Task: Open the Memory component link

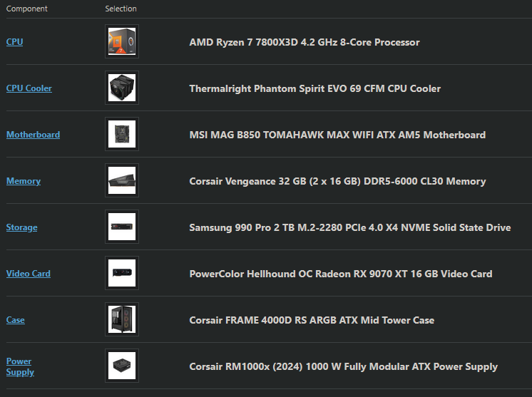Action: pos(24,181)
